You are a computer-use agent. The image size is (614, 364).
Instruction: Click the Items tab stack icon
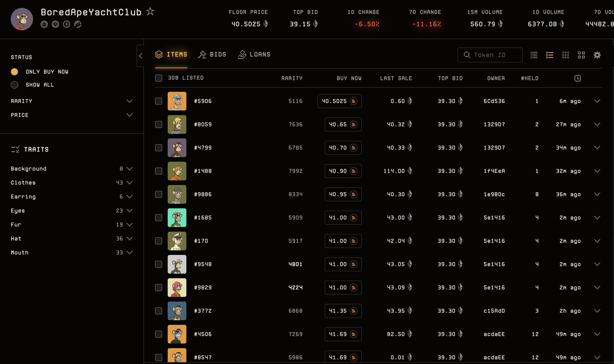(159, 55)
